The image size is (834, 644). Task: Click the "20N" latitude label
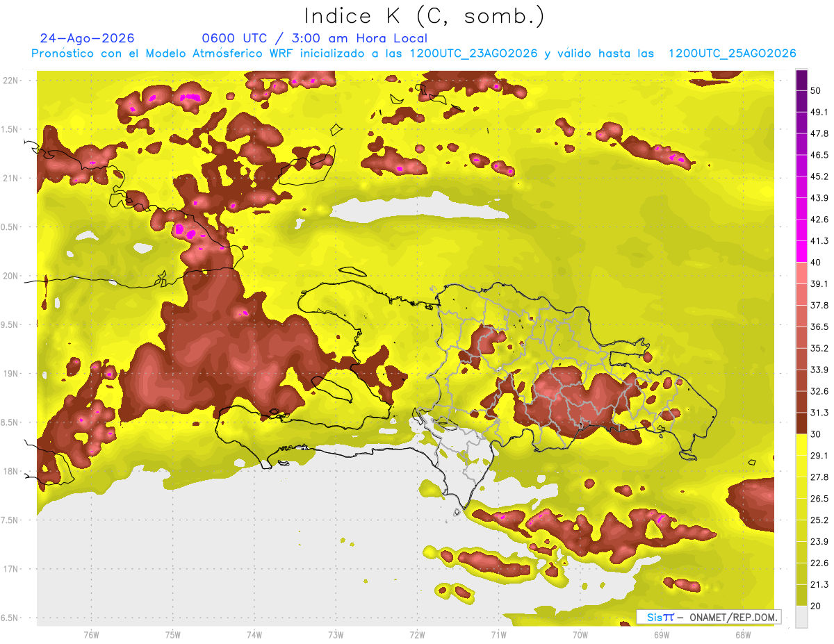click(x=10, y=276)
